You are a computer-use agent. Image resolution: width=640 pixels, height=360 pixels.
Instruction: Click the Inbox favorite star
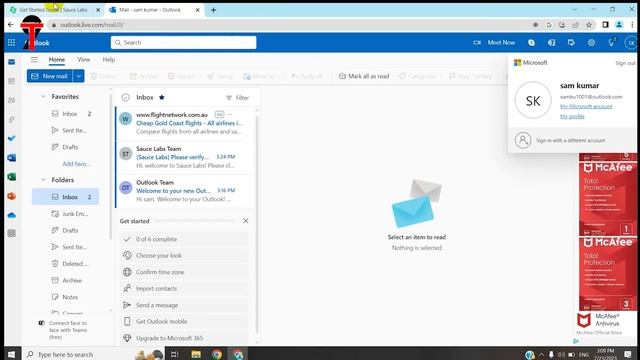click(x=162, y=97)
